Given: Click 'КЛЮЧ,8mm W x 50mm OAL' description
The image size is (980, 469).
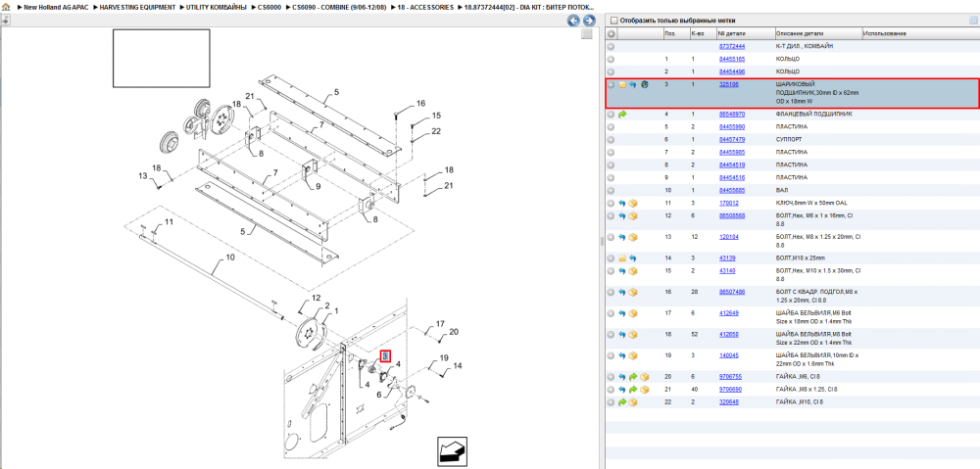Looking at the screenshot, I should (811, 204).
